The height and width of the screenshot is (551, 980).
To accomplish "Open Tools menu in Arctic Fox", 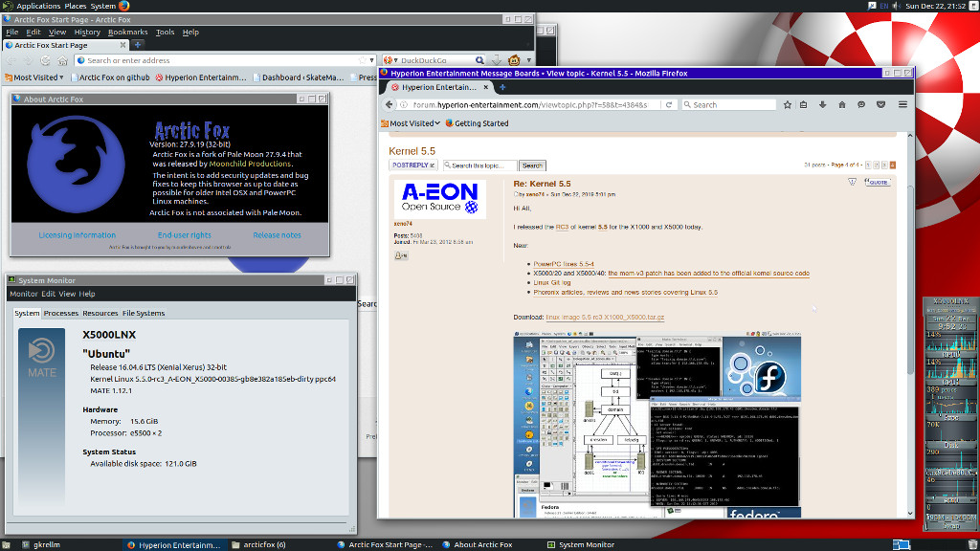I will (x=165, y=32).
